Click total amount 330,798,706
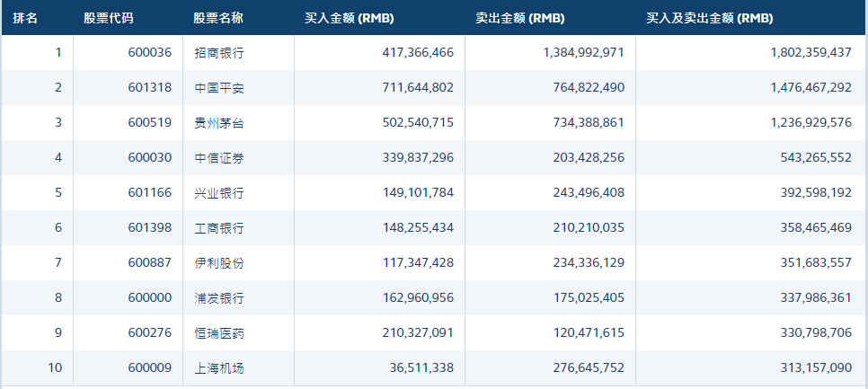The height and width of the screenshot is (389, 868). coord(816,332)
